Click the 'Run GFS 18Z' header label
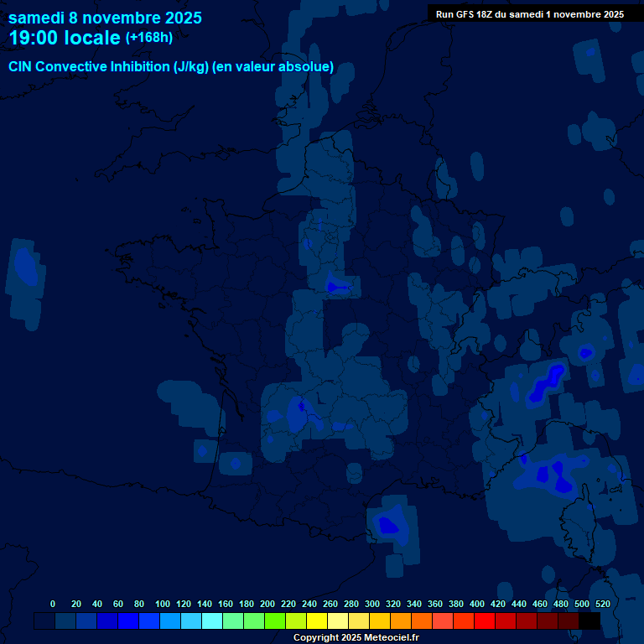 pyautogui.click(x=529, y=14)
